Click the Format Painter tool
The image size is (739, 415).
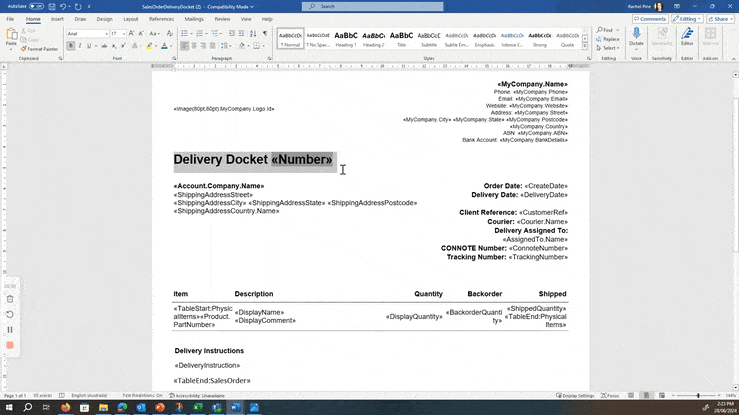coord(41,49)
